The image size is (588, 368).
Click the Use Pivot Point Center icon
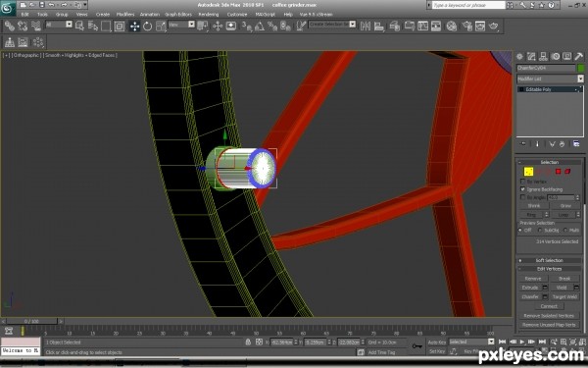[x=203, y=26]
